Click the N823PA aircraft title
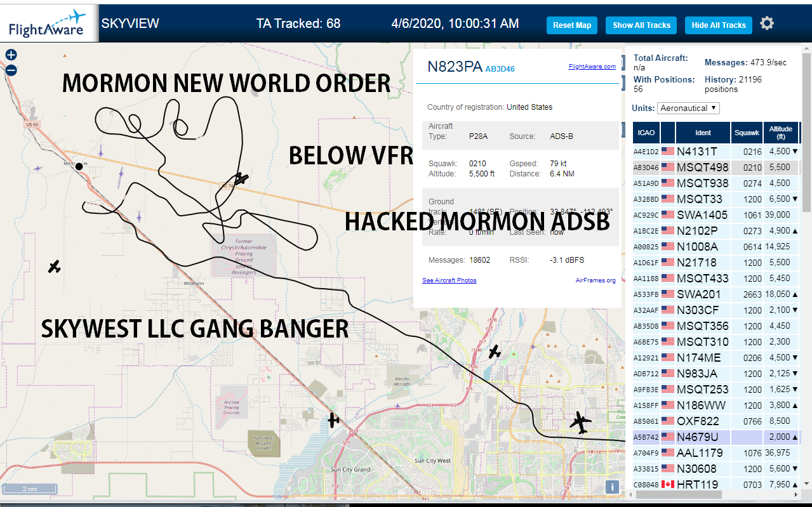The image size is (812, 507). [x=455, y=67]
